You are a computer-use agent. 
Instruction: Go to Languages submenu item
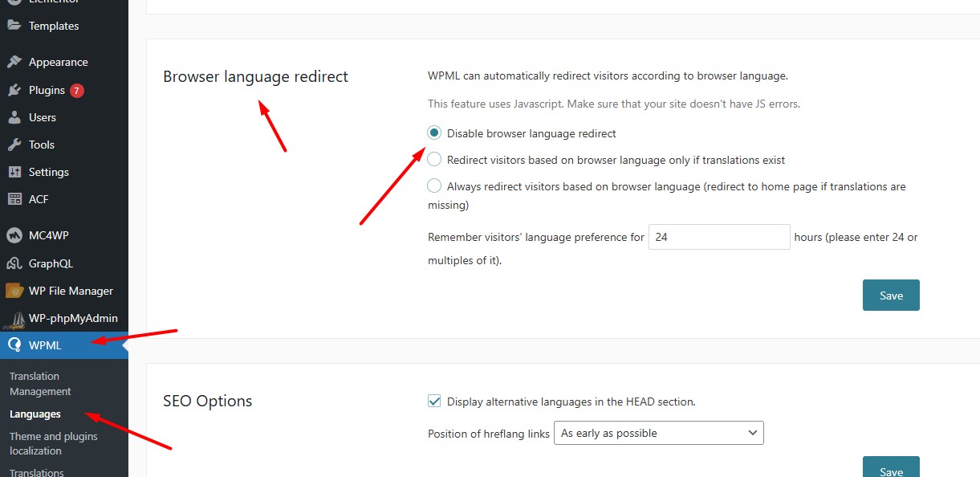[35, 414]
